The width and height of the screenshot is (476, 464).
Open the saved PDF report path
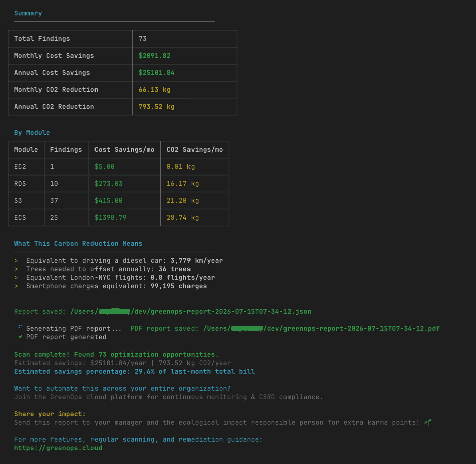click(x=321, y=329)
